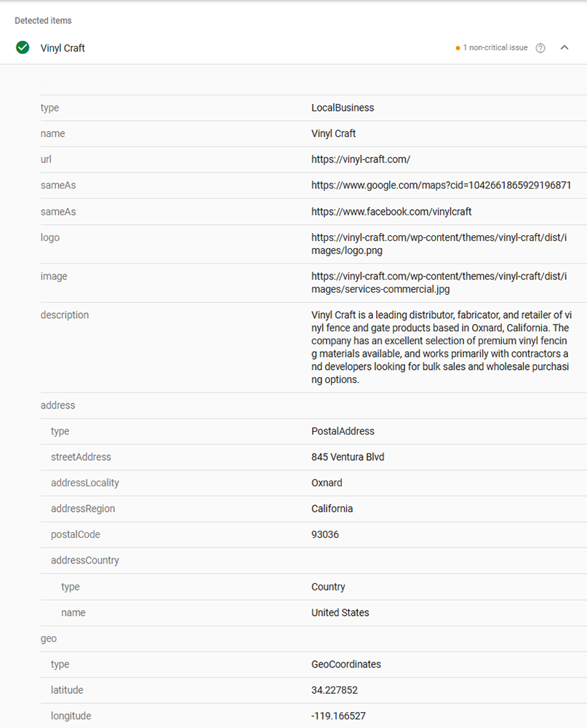Image resolution: width=587 pixels, height=728 pixels.
Task: Click the services-commercial.jpg image URL
Action: tap(439, 282)
